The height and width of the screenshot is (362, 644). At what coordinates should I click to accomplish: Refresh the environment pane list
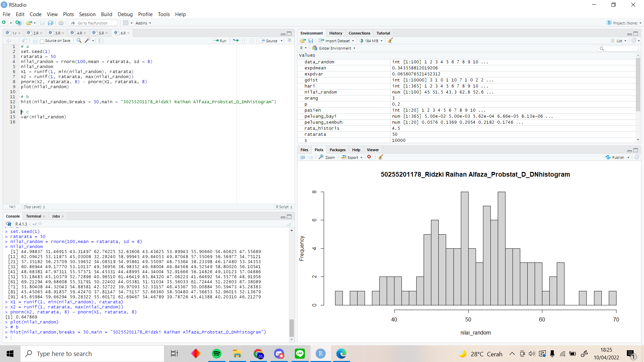634,41
